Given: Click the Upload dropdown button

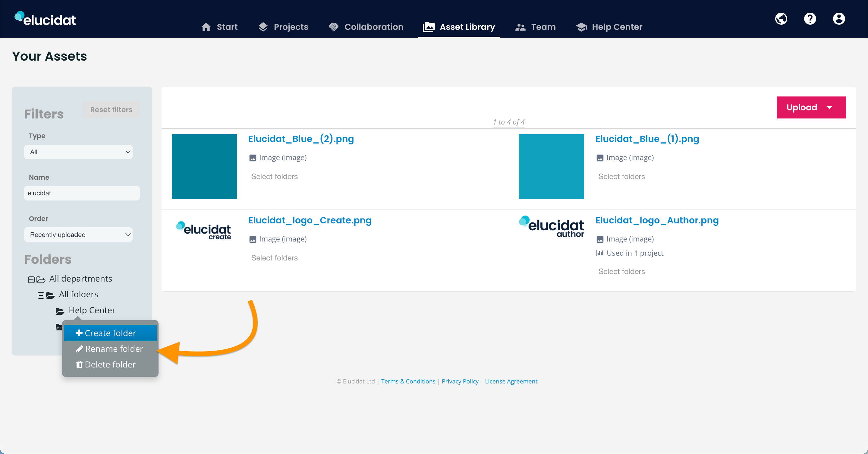Looking at the screenshot, I should pyautogui.click(x=811, y=108).
